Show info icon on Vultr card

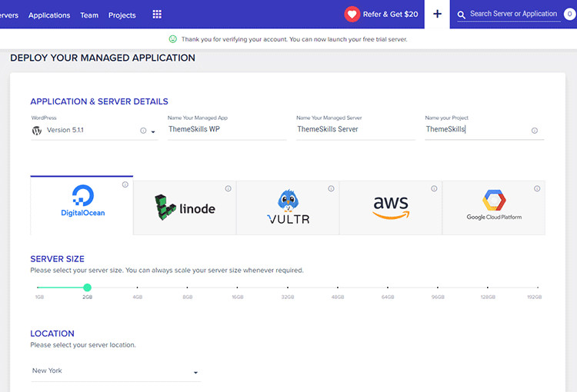[x=331, y=188]
